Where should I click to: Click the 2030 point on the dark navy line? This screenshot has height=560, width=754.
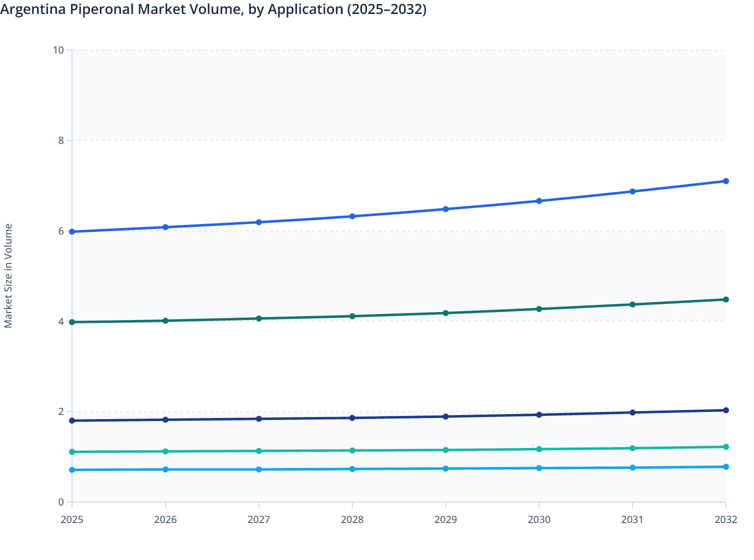click(x=539, y=414)
